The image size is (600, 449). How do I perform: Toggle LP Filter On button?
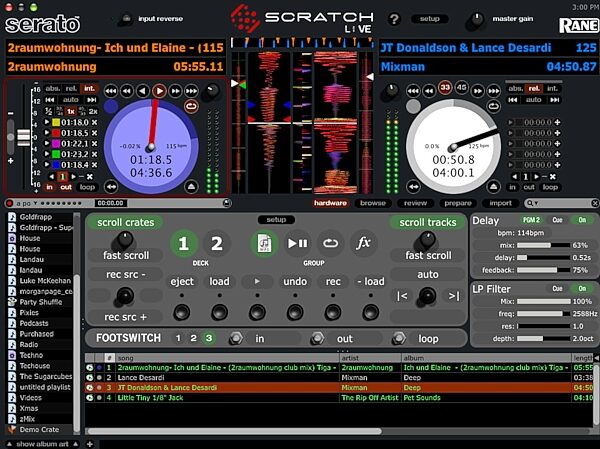coord(582,289)
